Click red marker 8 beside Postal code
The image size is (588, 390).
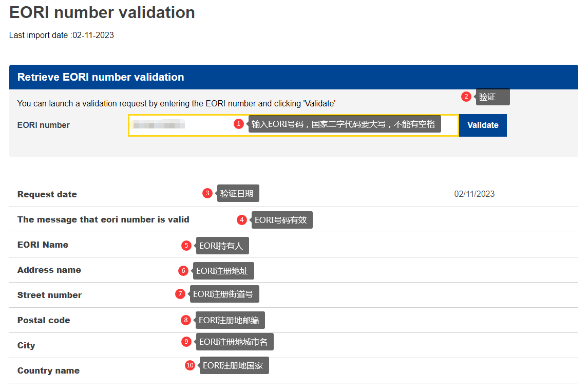(186, 320)
